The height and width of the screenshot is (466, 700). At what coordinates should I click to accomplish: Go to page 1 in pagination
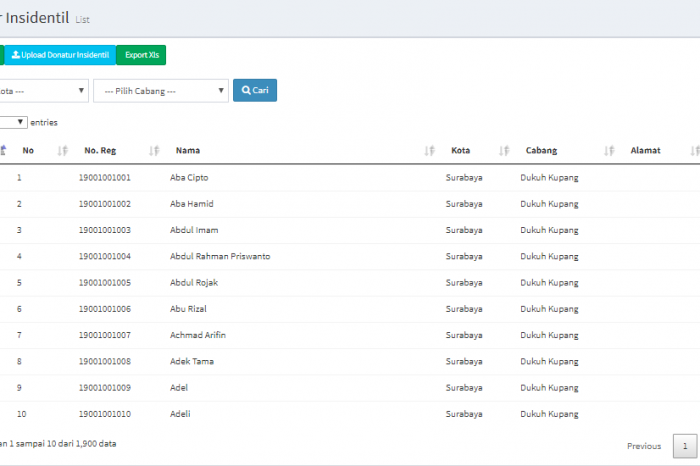click(685, 446)
